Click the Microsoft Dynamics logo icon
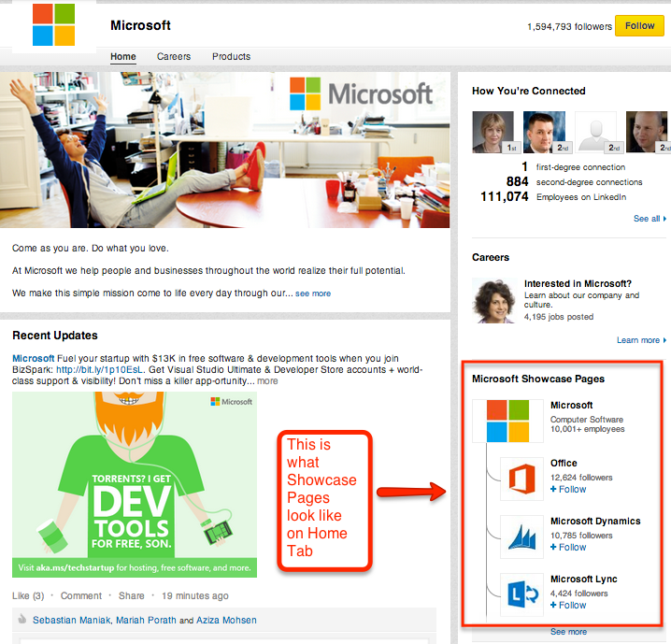The height and width of the screenshot is (644, 671). point(521,537)
